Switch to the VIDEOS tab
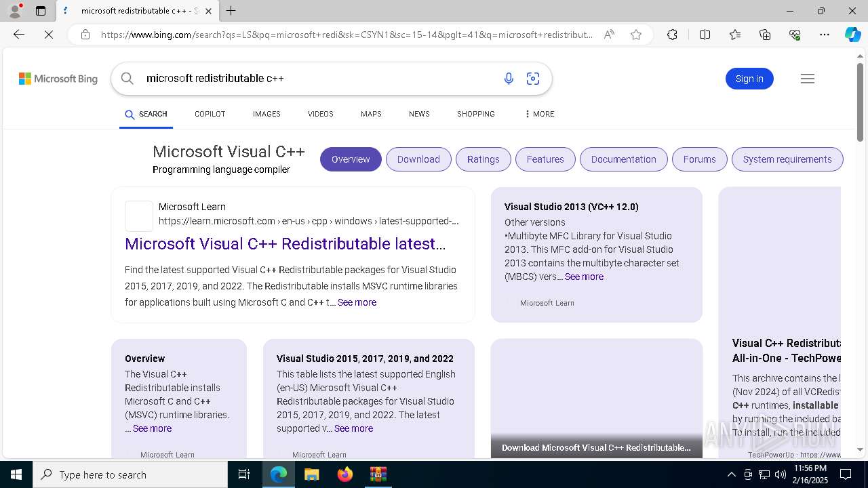This screenshot has height=488, width=868. [320, 114]
